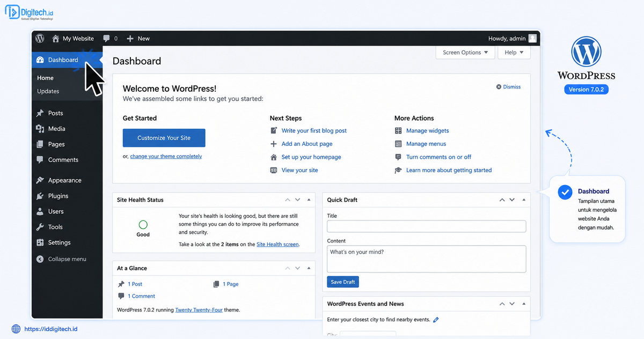Click the Dismiss link in welcome panel
644x339 pixels.
[512, 87]
